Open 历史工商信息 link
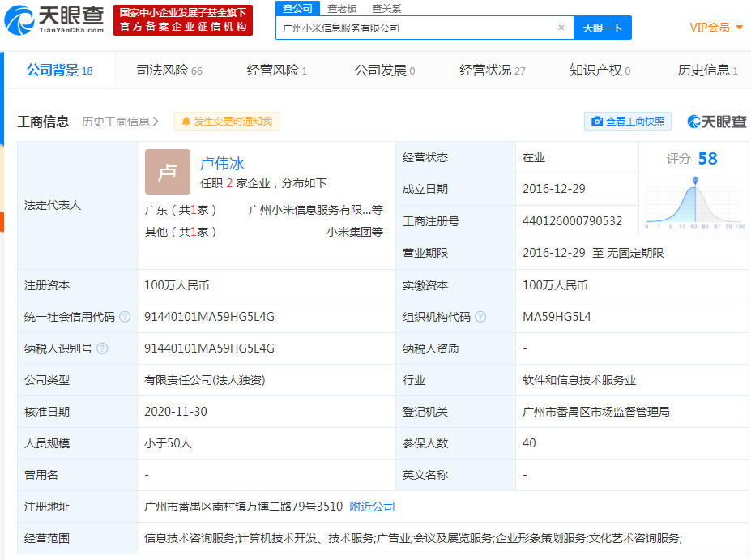The width and height of the screenshot is (751, 560). tap(115, 122)
